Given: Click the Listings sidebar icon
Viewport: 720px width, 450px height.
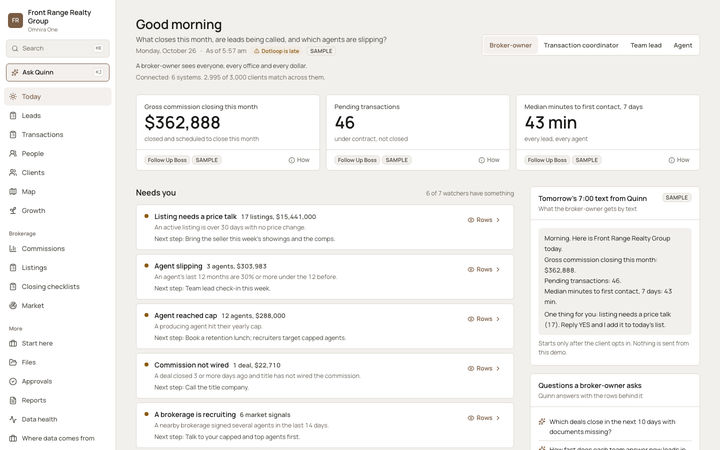Looking at the screenshot, I should click(13, 268).
